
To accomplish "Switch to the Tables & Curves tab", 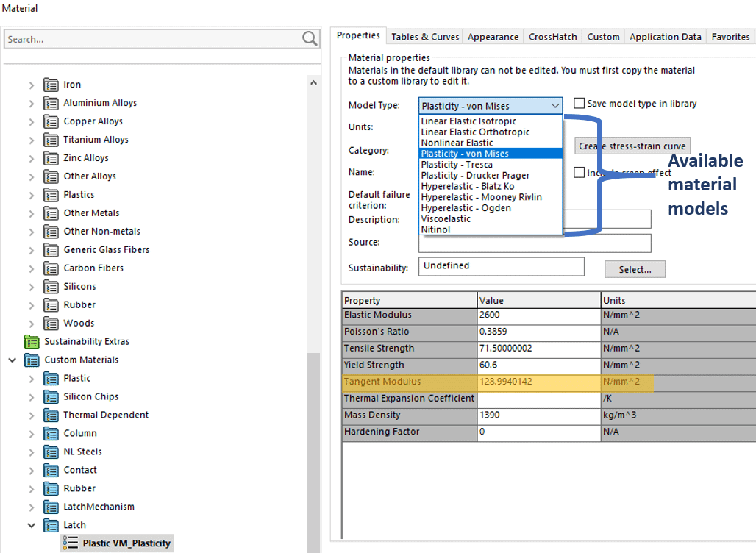I will pos(424,37).
